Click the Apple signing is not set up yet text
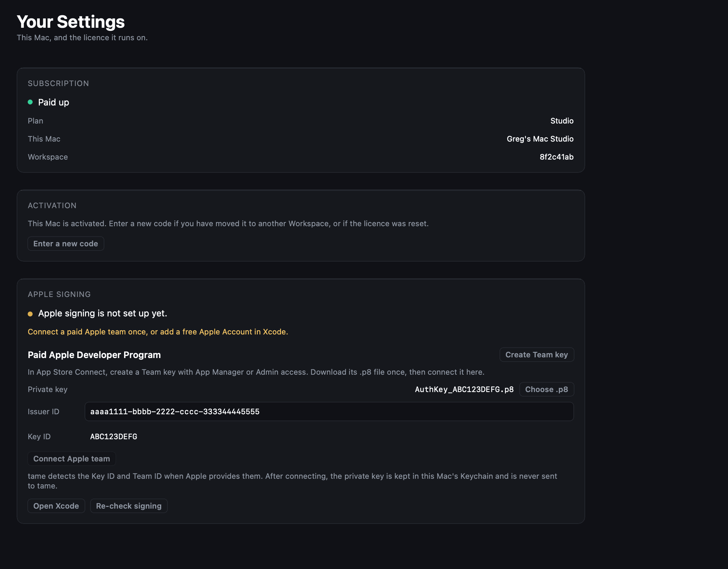The image size is (728, 569). (x=103, y=313)
